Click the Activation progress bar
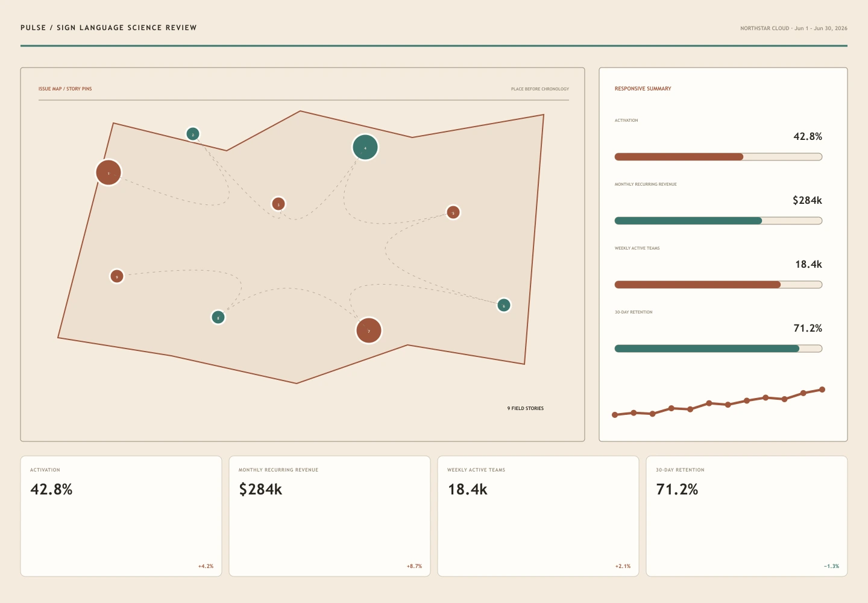 click(719, 157)
